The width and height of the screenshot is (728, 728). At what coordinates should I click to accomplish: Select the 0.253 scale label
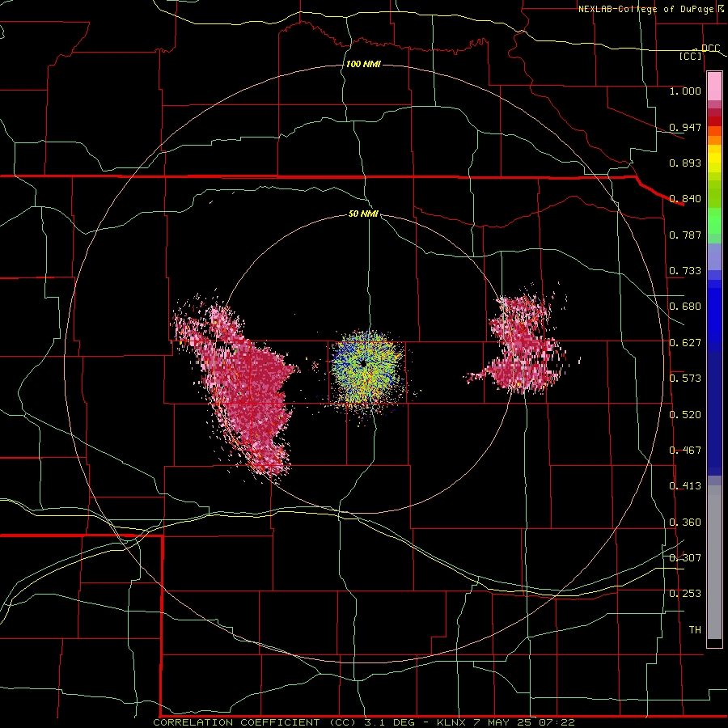(685, 594)
